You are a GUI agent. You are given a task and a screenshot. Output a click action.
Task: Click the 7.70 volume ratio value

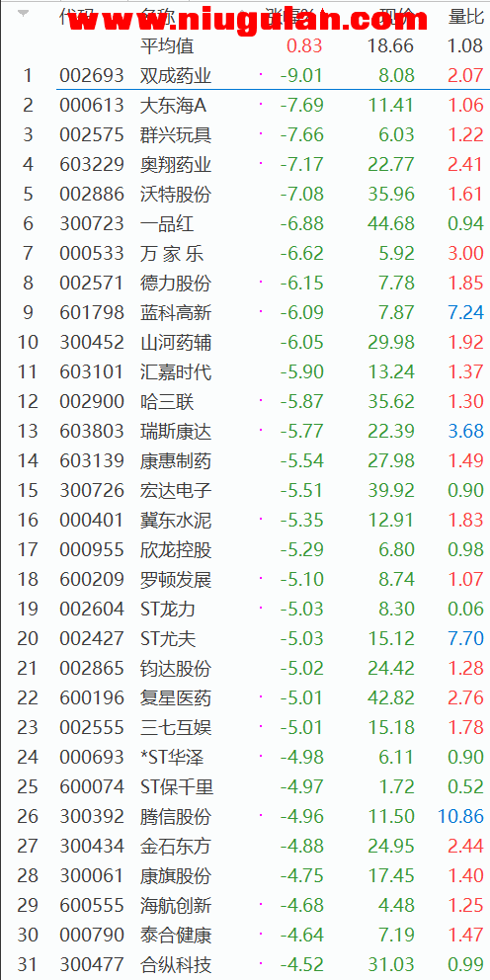pos(465,638)
